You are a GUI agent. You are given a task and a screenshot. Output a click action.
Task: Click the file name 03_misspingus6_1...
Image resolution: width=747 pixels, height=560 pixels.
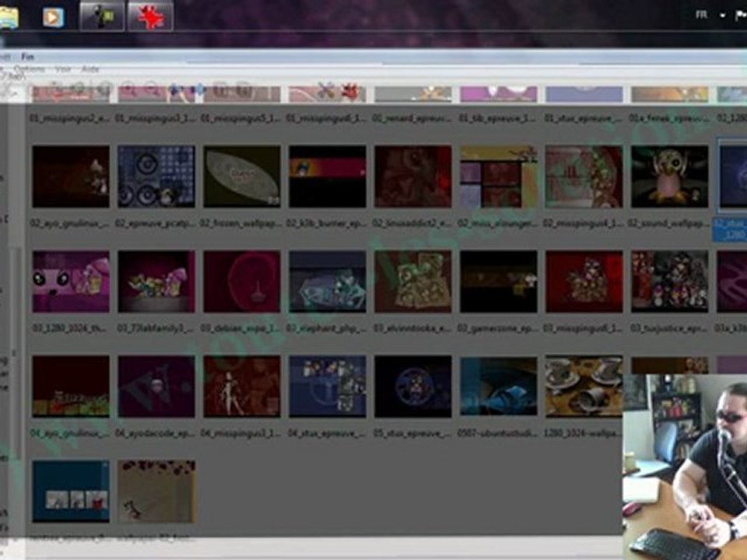584,328
